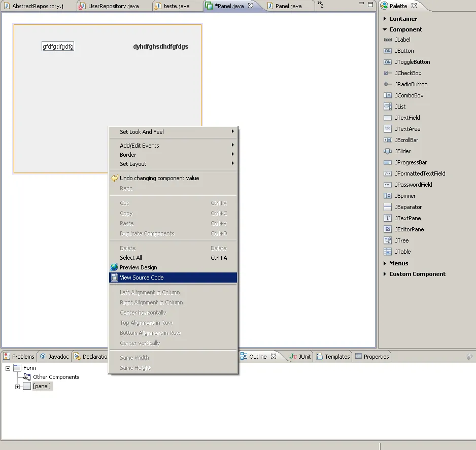The height and width of the screenshot is (450, 476).
Task: Select the JButton palette icon
Action: tap(388, 51)
